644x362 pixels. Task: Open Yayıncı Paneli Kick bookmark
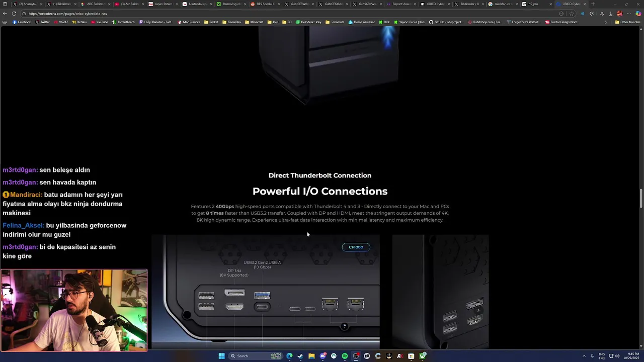click(410, 22)
